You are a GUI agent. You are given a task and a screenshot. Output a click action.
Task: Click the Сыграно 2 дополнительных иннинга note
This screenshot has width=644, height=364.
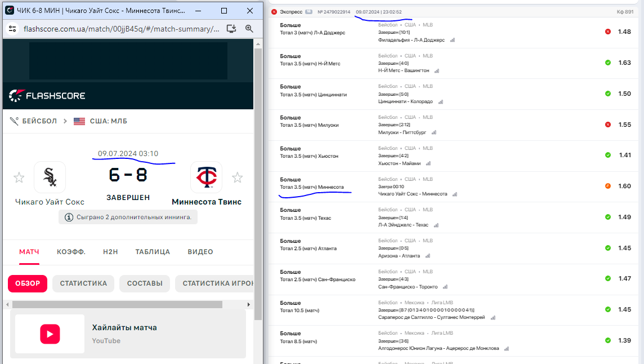coord(128,217)
